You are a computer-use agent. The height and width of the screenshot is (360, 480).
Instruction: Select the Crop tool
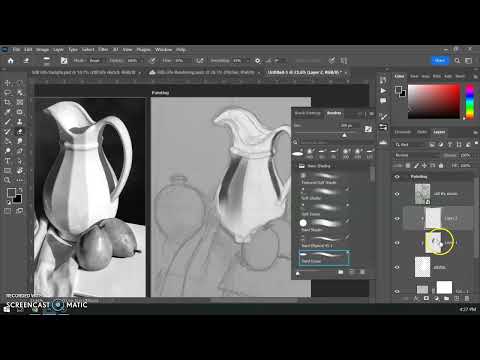[x=8, y=102]
